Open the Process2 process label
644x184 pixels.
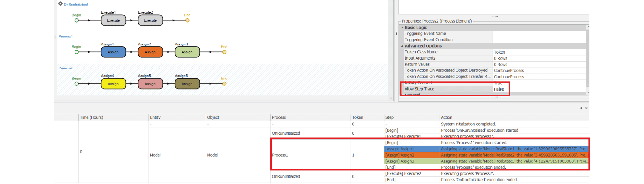click(x=66, y=68)
